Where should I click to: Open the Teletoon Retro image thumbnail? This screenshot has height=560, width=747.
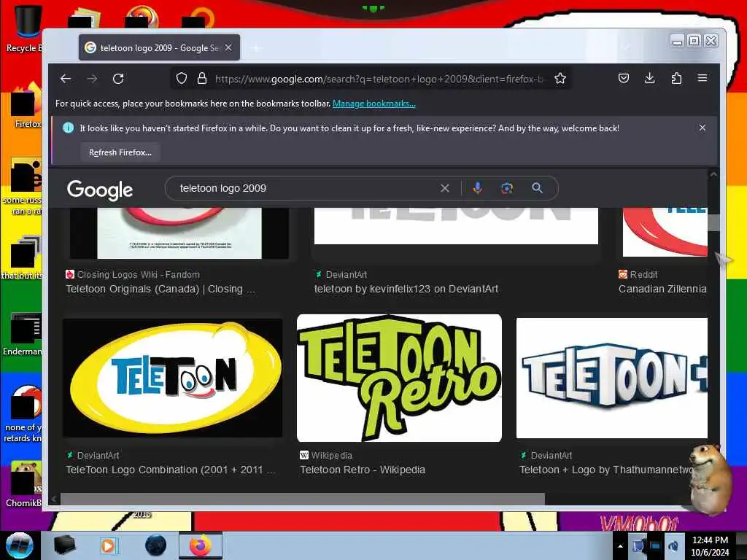tap(399, 378)
